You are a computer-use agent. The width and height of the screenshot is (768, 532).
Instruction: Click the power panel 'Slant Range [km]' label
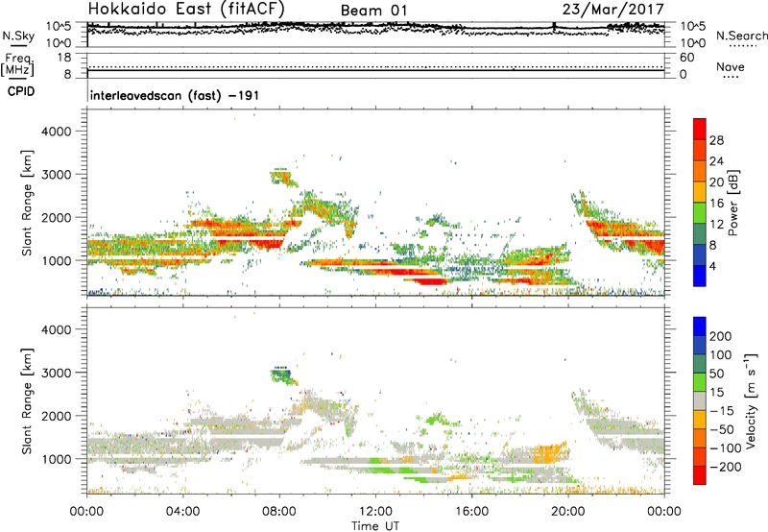pyautogui.click(x=27, y=203)
